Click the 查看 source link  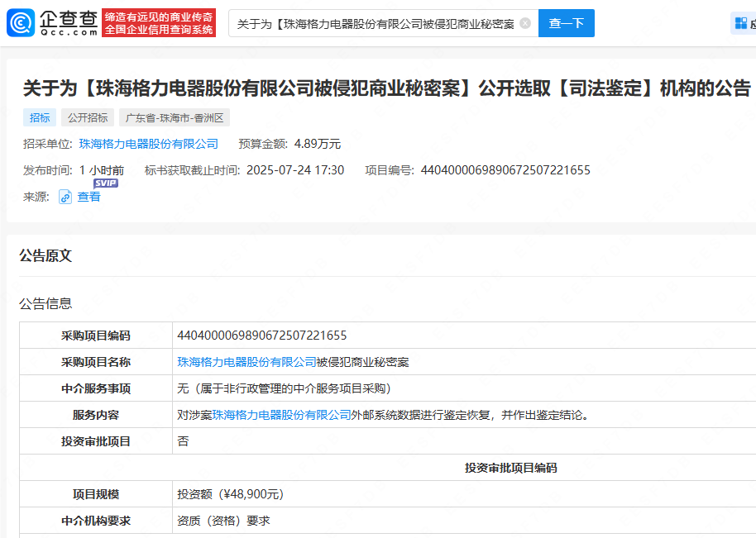89,197
